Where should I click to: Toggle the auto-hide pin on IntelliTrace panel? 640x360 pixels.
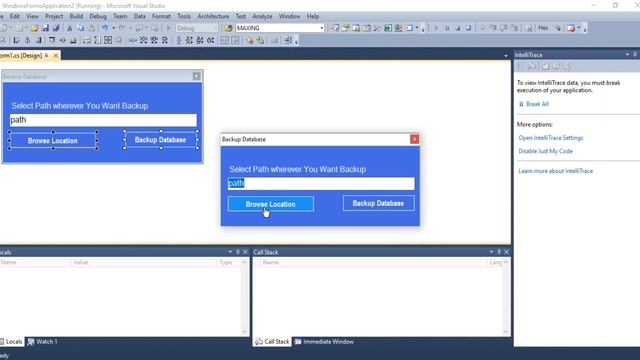point(635,55)
